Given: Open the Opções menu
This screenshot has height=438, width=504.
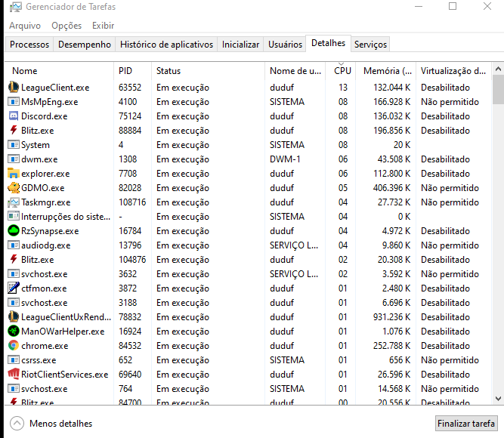Looking at the screenshot, I should pyautogui.click(x=66, y=26).
